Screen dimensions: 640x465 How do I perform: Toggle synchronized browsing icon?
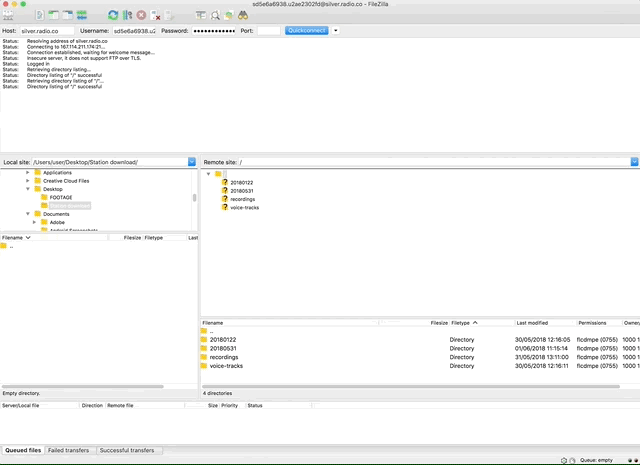(229, 16)
